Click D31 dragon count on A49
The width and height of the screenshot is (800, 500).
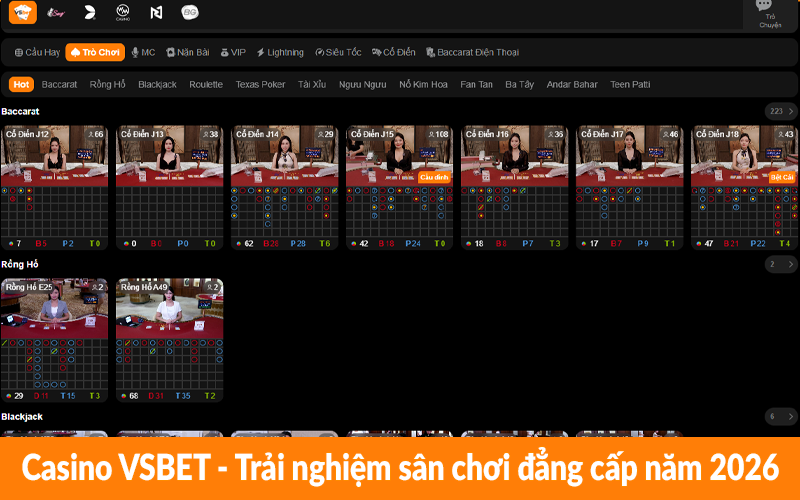156,396
